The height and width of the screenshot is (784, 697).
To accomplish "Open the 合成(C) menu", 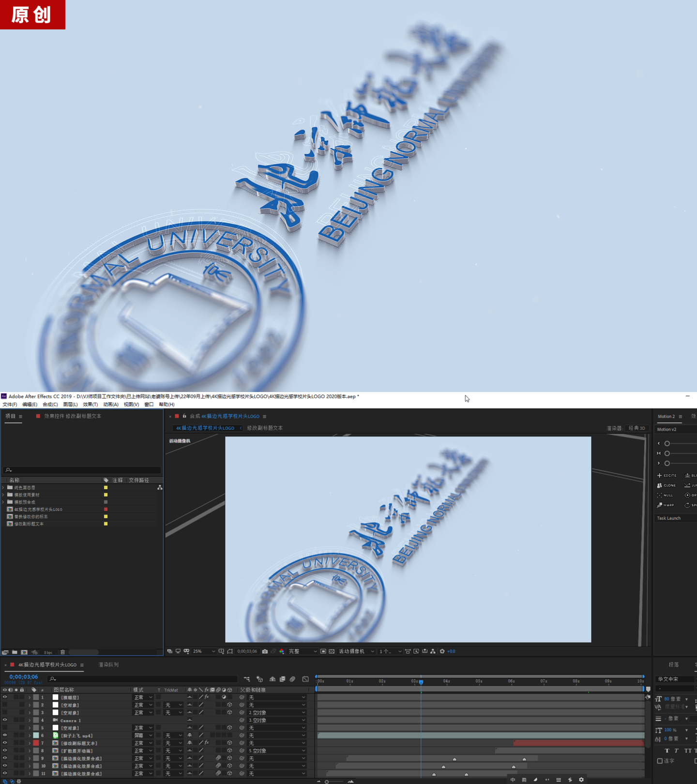I will (x=50, y=405).
